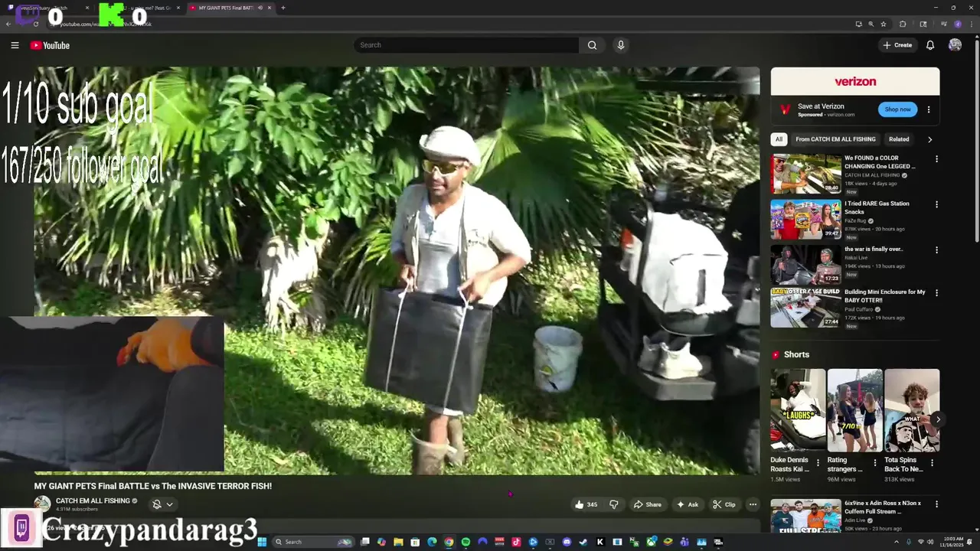Mute the MY GIANT PETS tab audio icon

pyautogui.click(x=260, y=8)
